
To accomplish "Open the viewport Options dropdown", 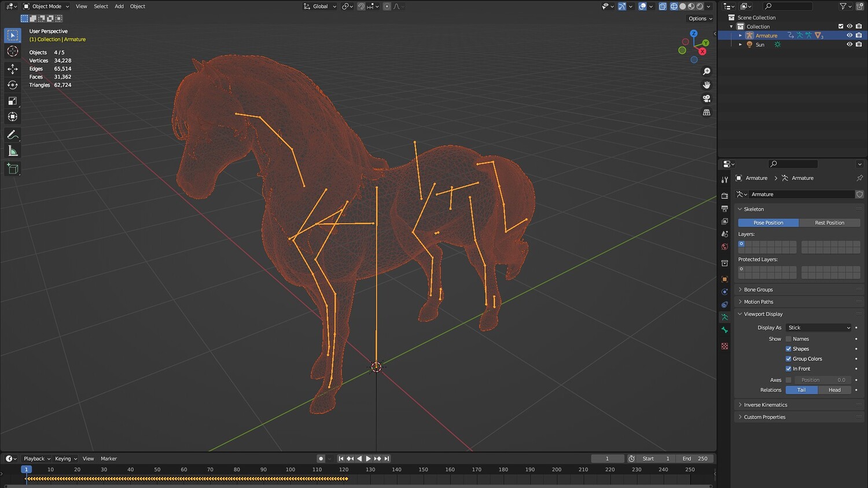I will [700, 19].
